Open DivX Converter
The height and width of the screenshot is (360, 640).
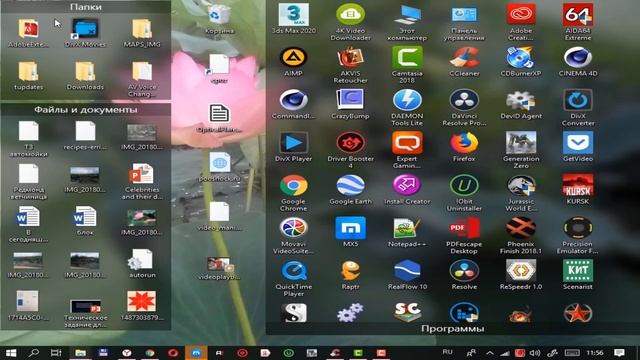578,100
